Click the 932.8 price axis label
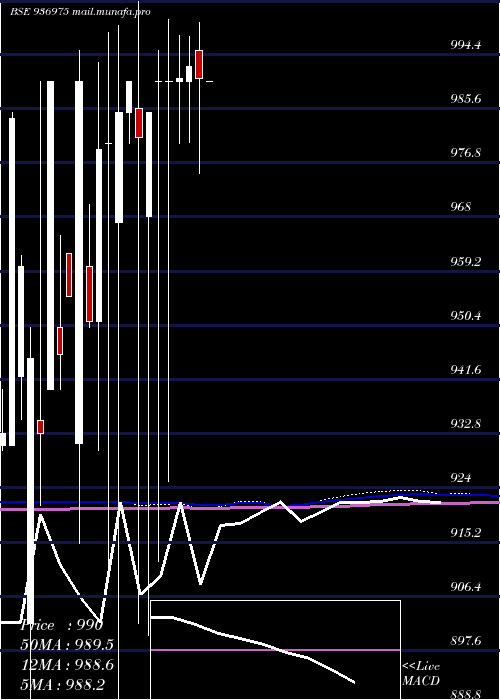Screen dimensions: 500x700 point(466,423)
